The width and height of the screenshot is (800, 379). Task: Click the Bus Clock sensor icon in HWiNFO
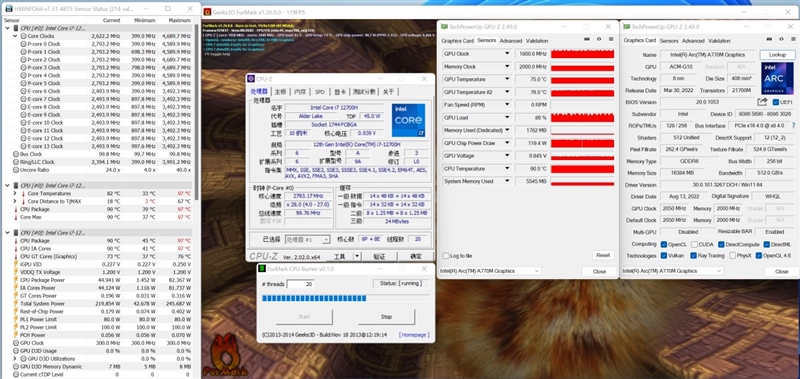point(15,154)
